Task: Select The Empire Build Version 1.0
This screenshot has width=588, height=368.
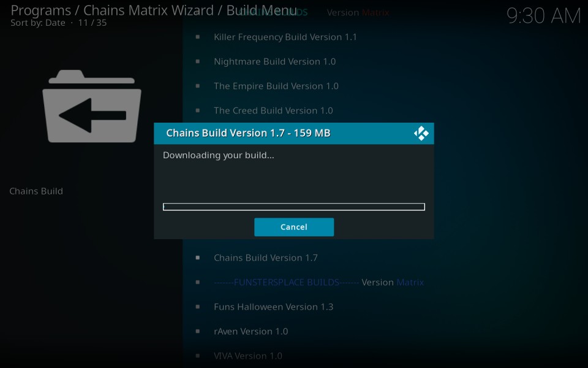Action: [x=276, y=86]
